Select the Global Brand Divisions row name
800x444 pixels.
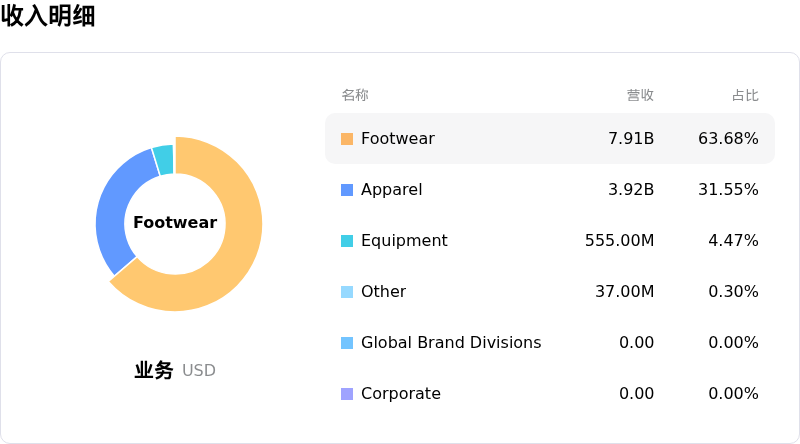coord(450,343)
